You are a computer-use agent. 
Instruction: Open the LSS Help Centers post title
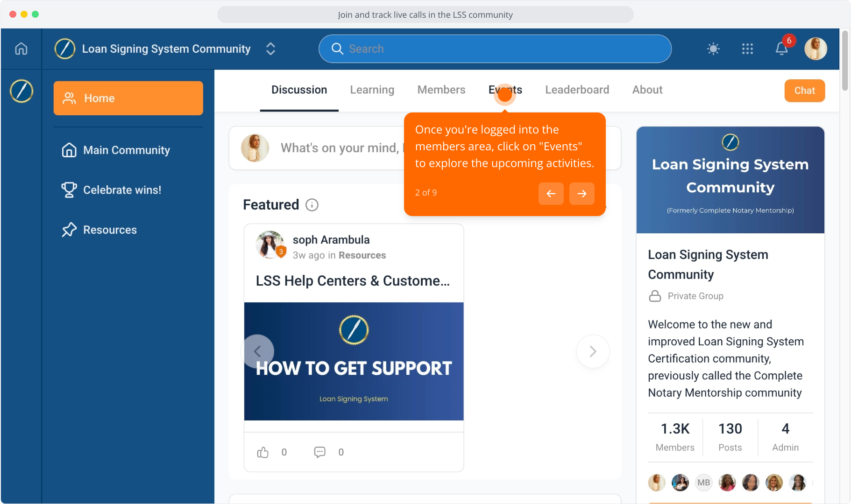(353, 280)
